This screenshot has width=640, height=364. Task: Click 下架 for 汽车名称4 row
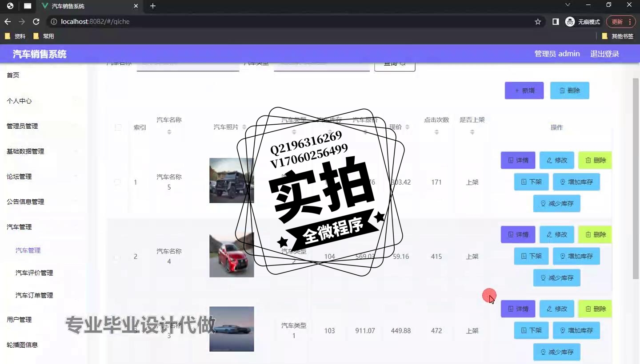(531, 256)
